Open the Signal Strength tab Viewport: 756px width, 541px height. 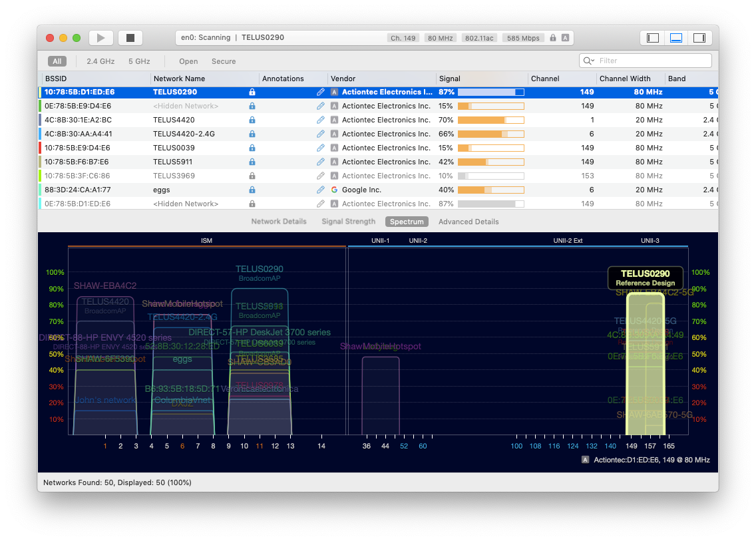click(x=348, y=222)
